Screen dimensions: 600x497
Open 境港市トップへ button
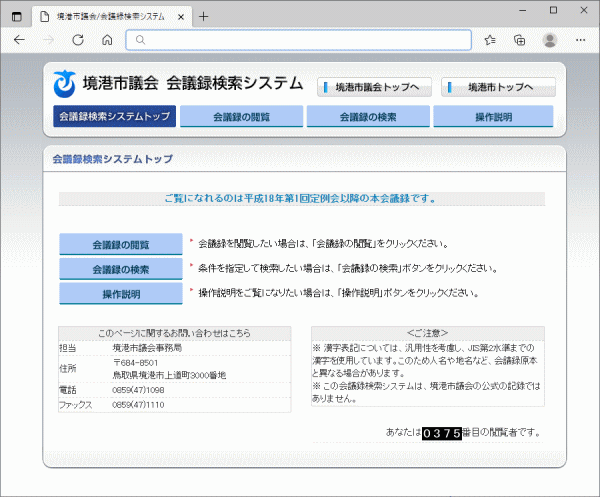pyautogui.click(x=498, y=87)
